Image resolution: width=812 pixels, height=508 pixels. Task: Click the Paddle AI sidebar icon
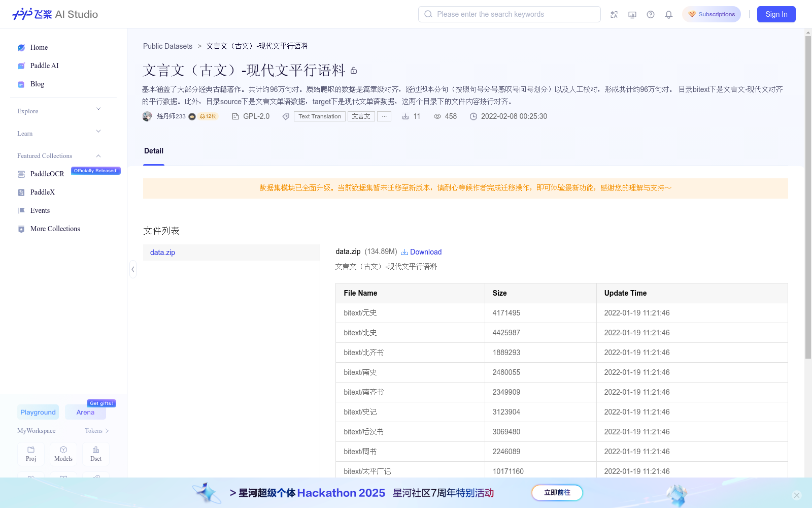coord(21,66)
